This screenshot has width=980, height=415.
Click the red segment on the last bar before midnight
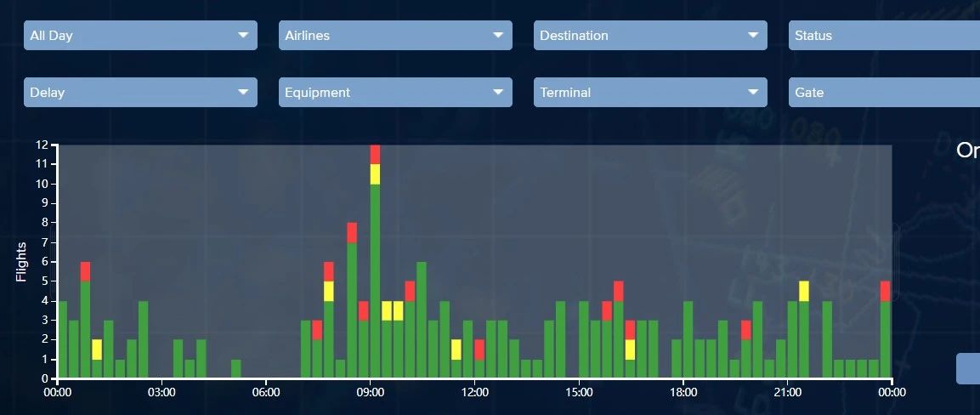(x=885, y=291)
